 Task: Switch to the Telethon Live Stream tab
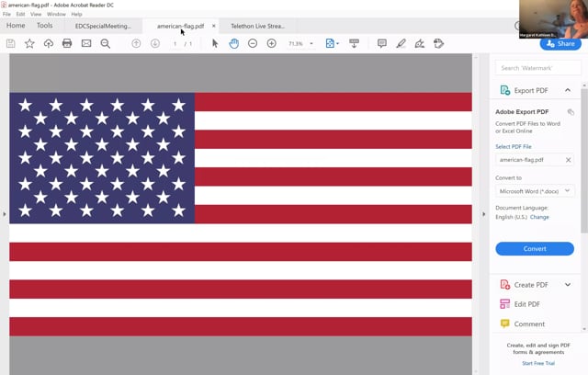257,26
